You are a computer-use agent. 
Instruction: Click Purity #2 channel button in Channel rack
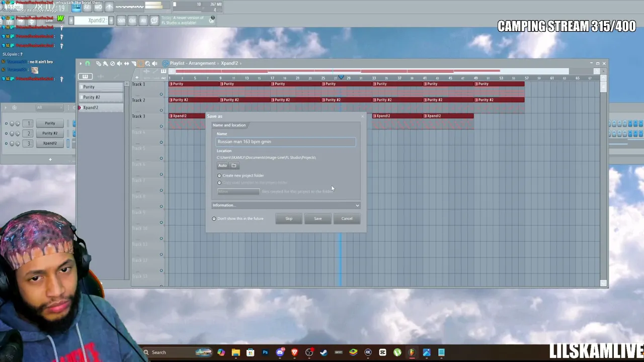click(x=50, y=133)
